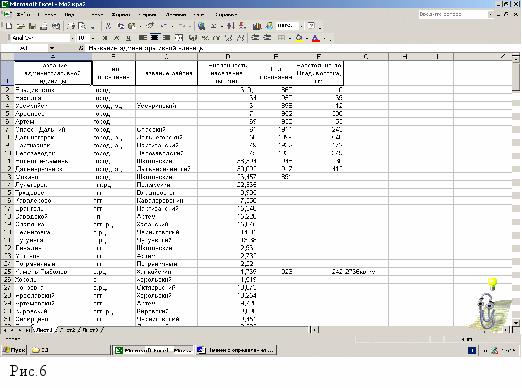
Task: Sort ascending with the A-Z icon
Action: tap(231, 26)
